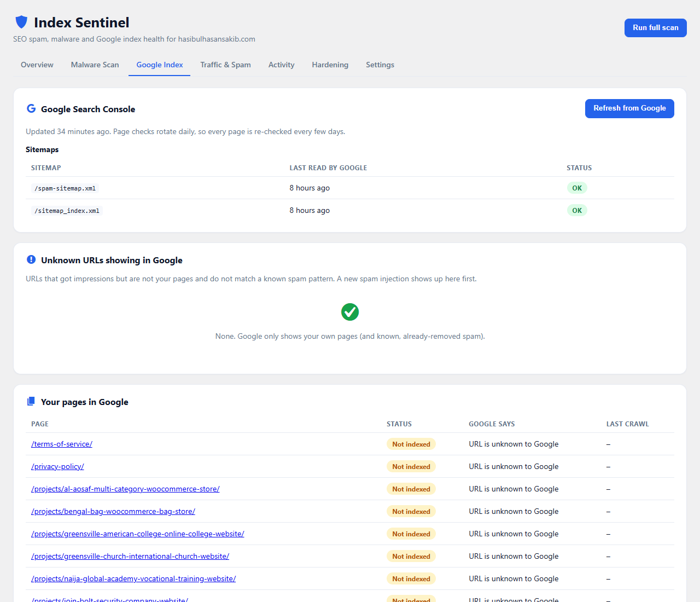The width and height of the screenshot is (700, 602).
Task: Click Not indexed badge for bengal-bag project
Action: click(411, 511)
